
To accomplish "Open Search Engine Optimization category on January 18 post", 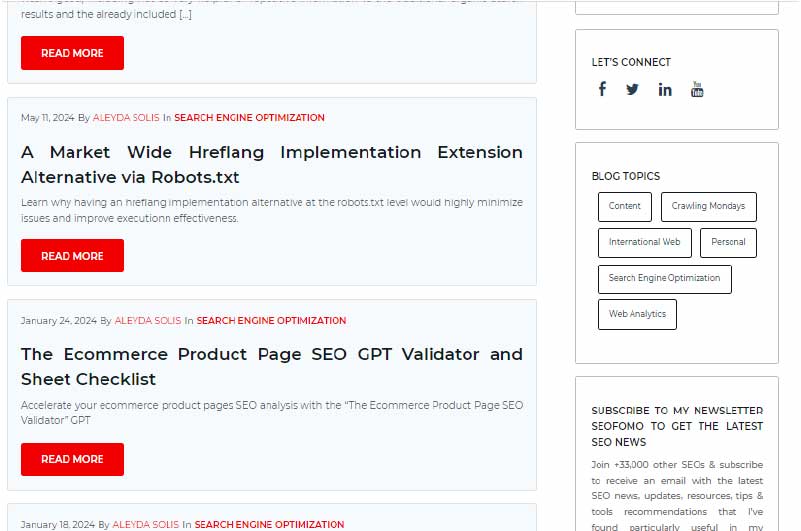I will [269, 524].
